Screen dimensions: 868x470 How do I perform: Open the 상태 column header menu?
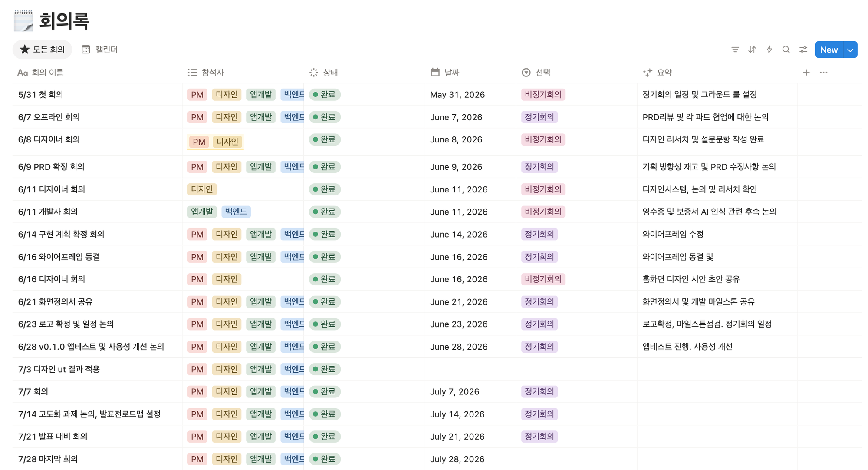(324, 73)
